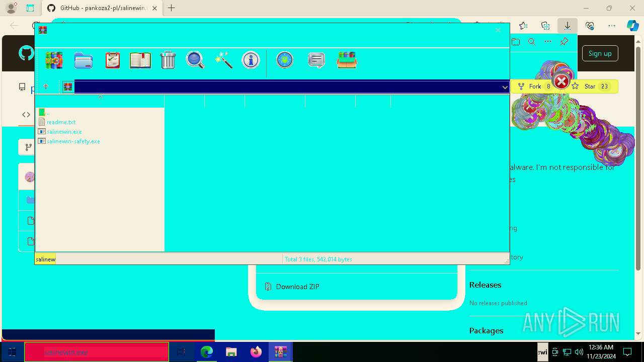Open the taskbar clock showing 12:36 AM
Screen dimensions: 644x362
[x=601, y=352]
